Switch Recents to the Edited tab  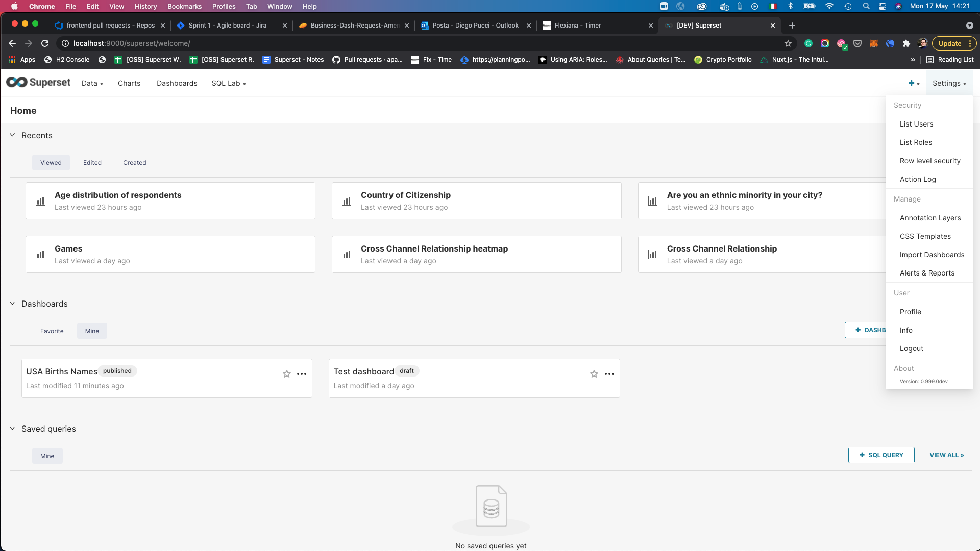pos(92,163)
